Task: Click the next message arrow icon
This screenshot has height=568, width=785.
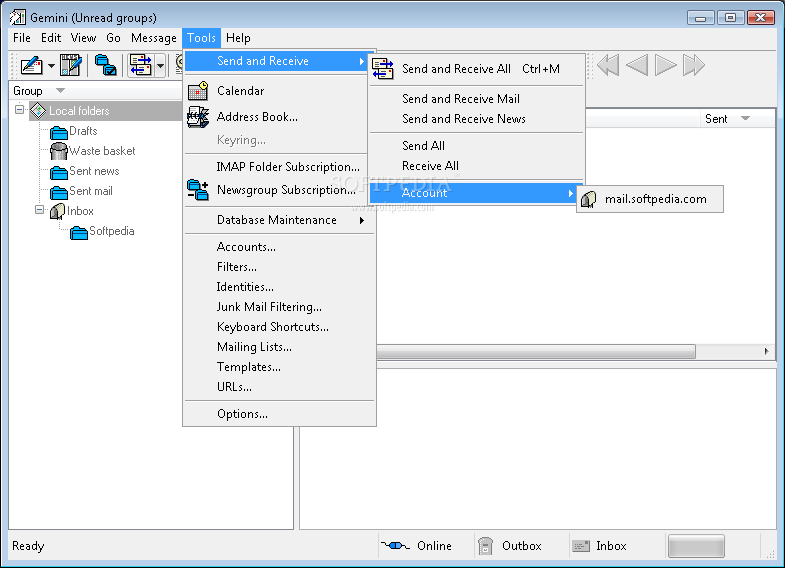Action: point(666,65)
